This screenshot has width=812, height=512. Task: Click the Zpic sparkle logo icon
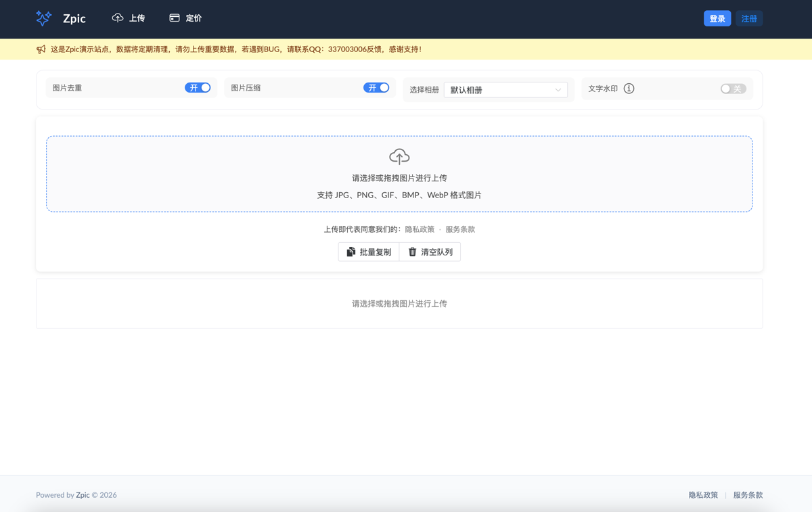[43, 18]
